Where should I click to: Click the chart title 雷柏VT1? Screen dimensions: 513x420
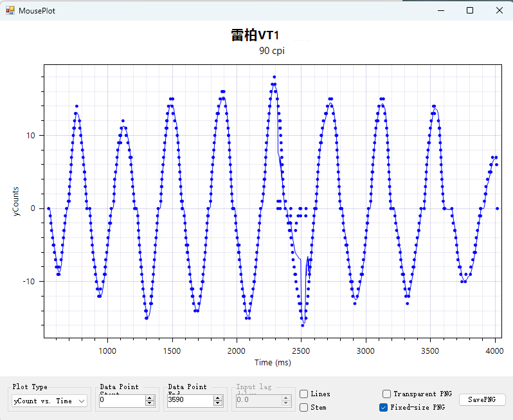(255, 35)
